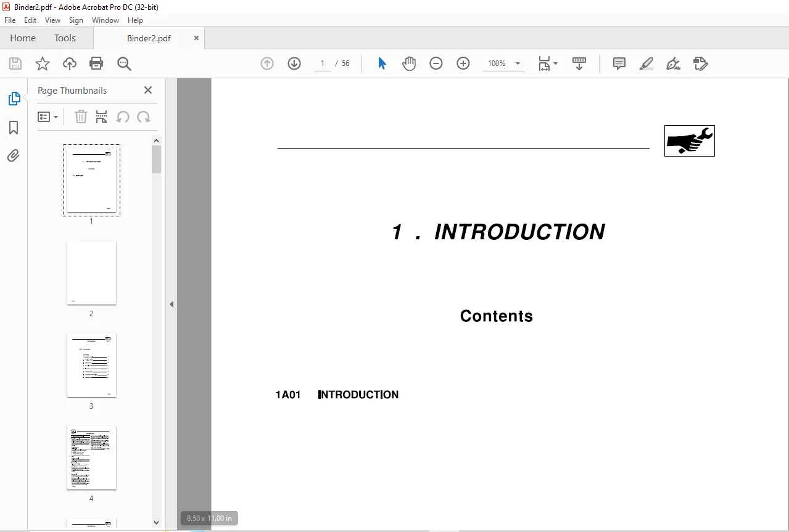
Task: Click the insert page break icon
Action: [102, 117]
